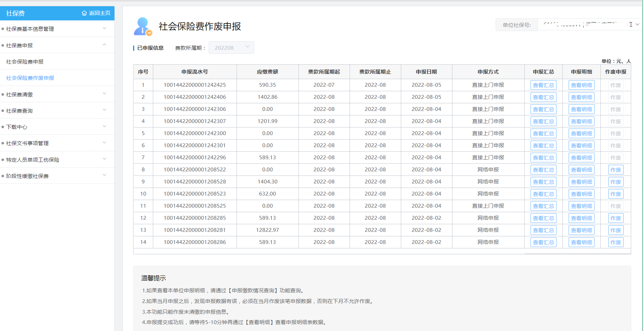Click 查看汇总 for row 1
The width and height of the screenshot is (644, 331).
[543, 85]
